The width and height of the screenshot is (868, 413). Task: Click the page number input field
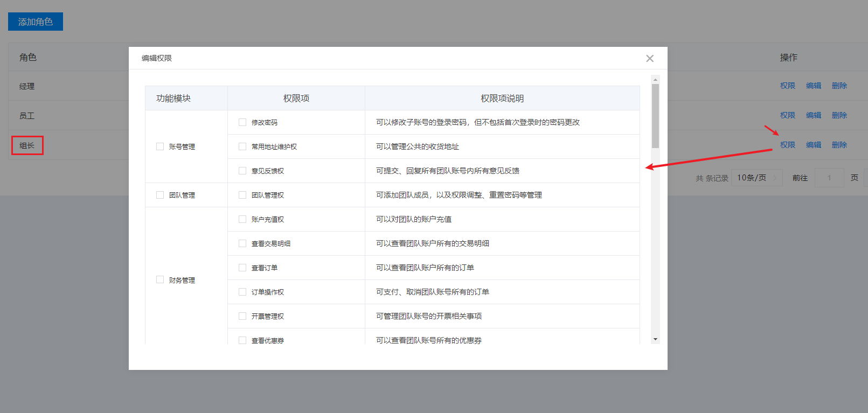[x=829, y=178]
